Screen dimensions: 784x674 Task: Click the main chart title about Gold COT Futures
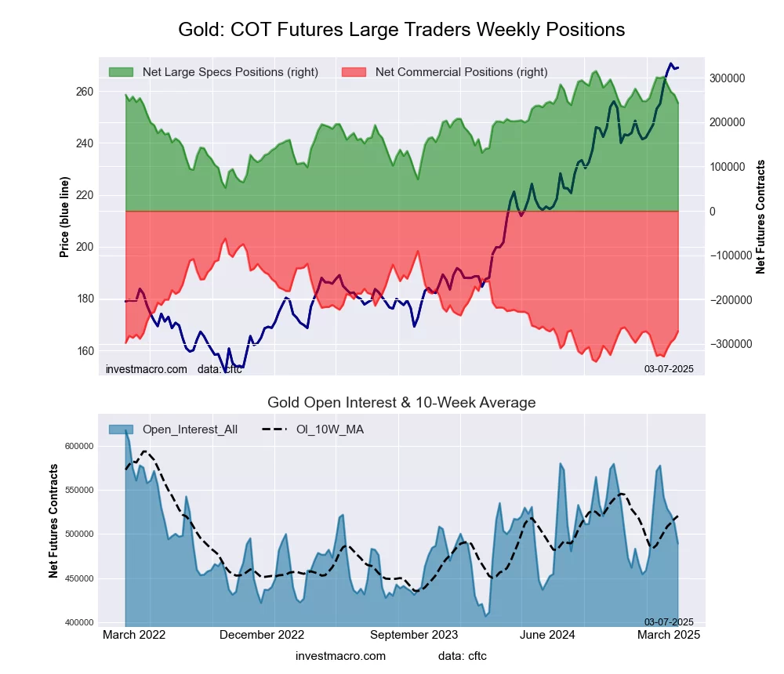coord(401,30)
